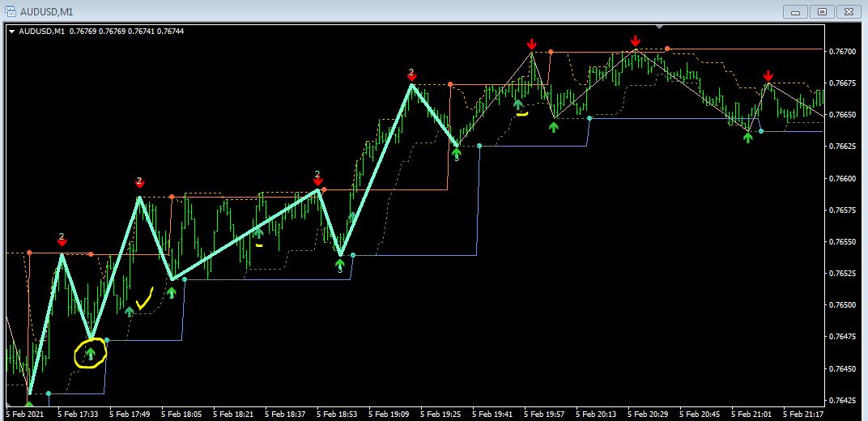Select green buy arrow below 19:57 low

[x=554, y=126]
